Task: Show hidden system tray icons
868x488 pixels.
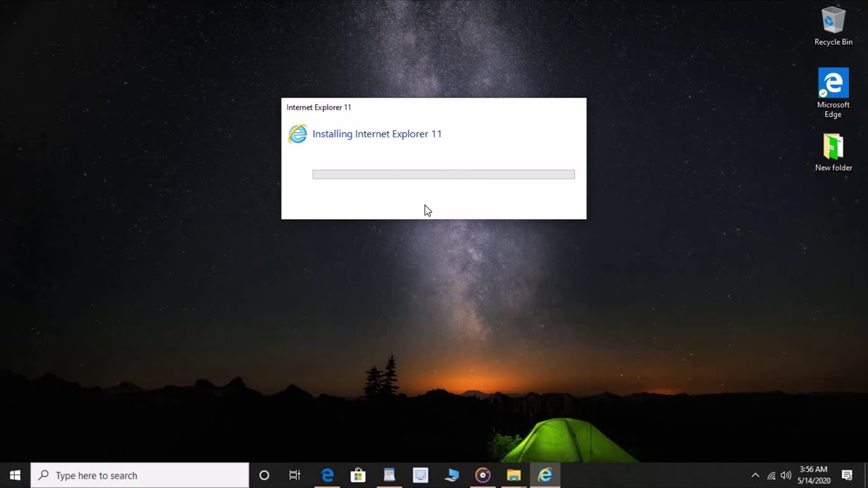Action: pos(755,475)
